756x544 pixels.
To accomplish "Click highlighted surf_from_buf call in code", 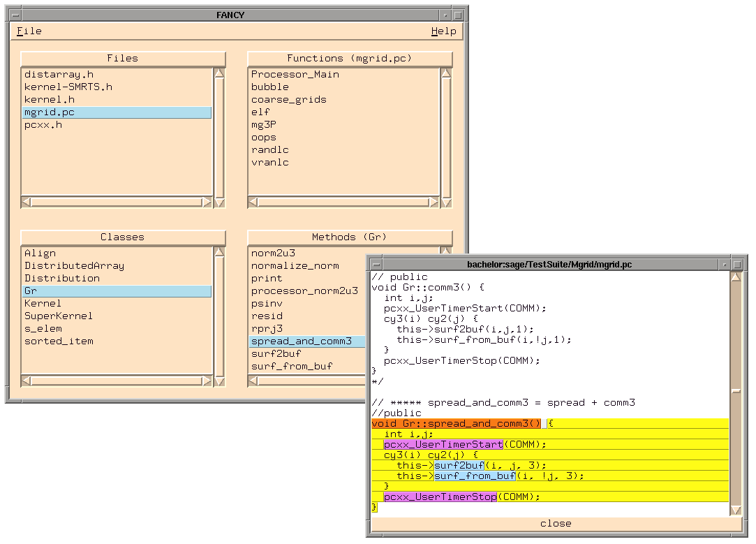I will click(475, 476).
